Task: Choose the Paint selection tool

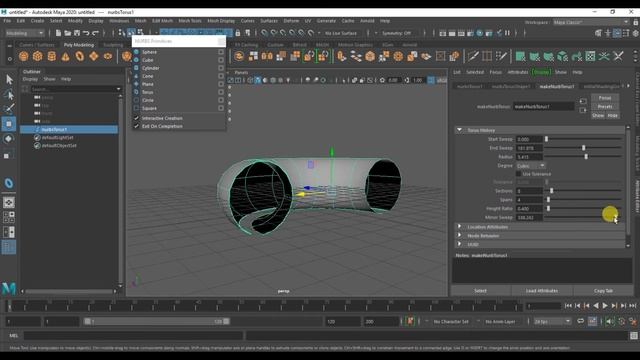Action: 9,109
